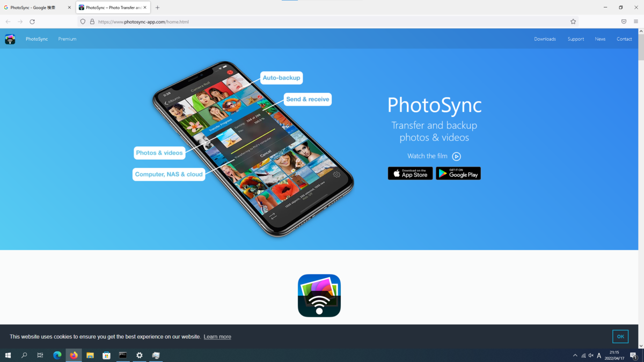Screen dimensions: 644x362
Task: Click the Firefox taskbar icon
Action: click(x=74, y=356)
